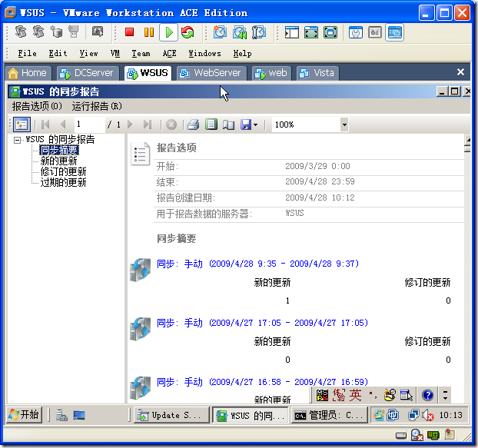Open the Team menu

(141, 53)
